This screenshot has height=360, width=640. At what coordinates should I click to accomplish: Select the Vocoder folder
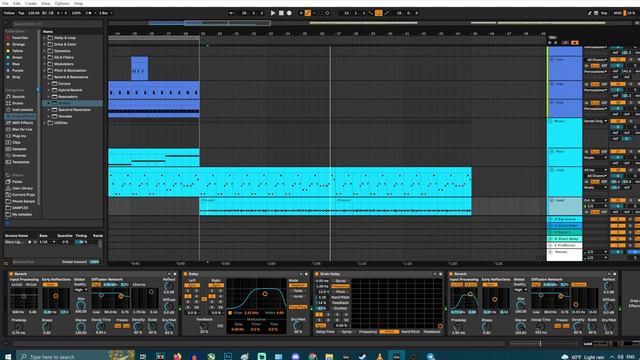tap(65, 116)
